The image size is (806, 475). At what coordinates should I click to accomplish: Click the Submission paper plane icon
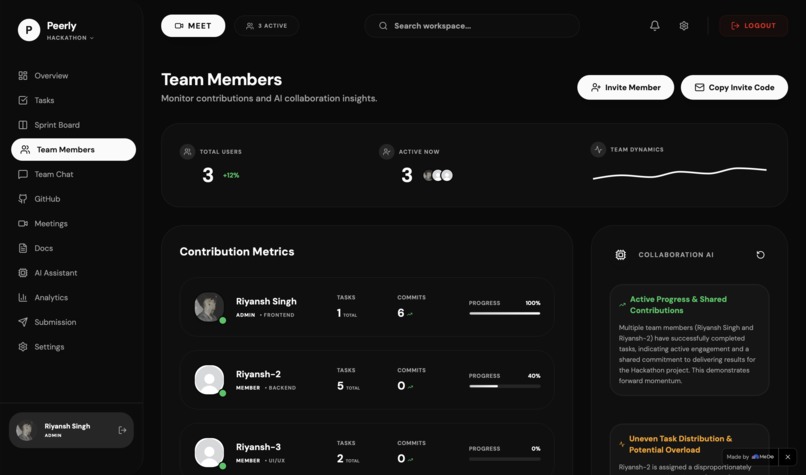tap(23, 322)
